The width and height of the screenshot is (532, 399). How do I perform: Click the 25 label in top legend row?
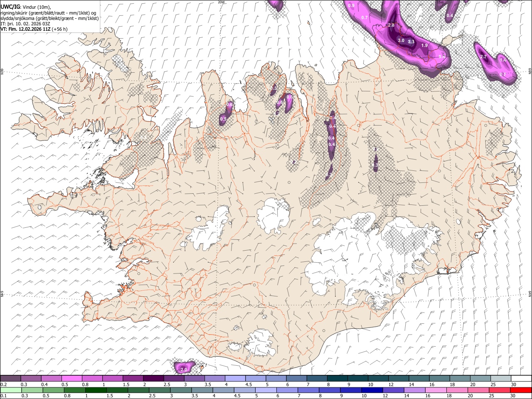pyautogui.click(x=493, y=384)
